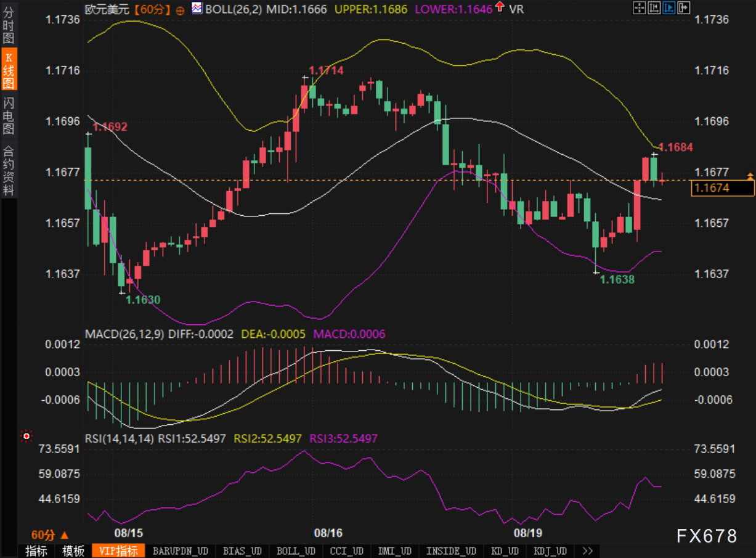756x558 pixels.
Task: Select the 闪电图 side tab
Action: click(9, 115)
